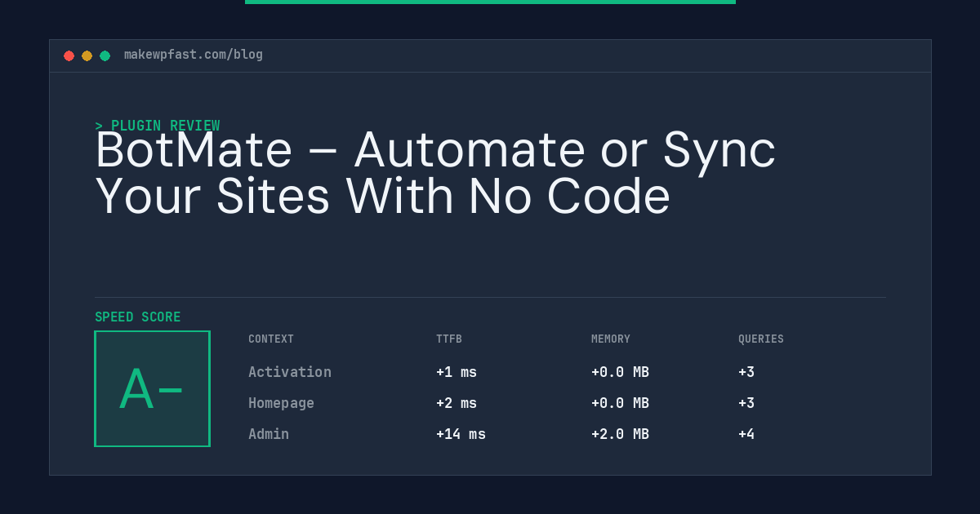
Task: Click the Homepage row queries value
Action: pos(746,403)
